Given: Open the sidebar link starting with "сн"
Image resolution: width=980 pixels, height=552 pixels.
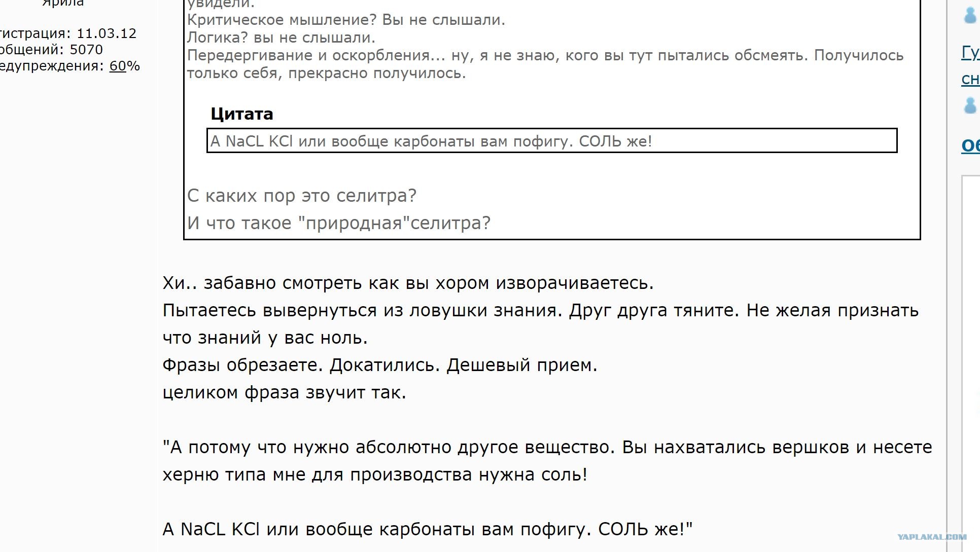Looking at the screenshot, I should click(970, 79).
